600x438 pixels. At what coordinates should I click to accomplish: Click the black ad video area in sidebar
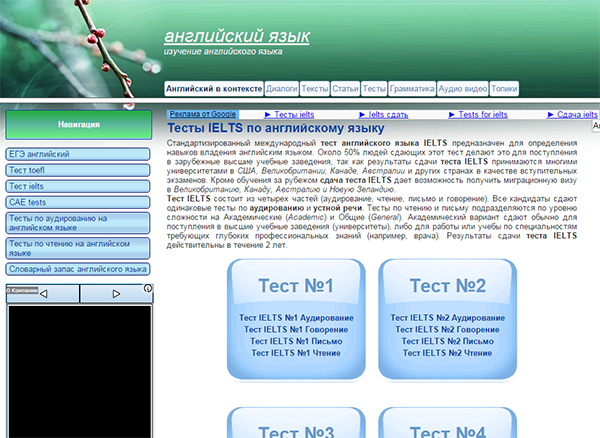click(79, 370)
